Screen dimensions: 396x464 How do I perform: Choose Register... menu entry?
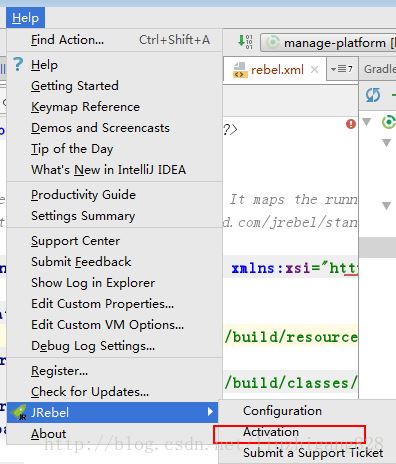point(115,371)
